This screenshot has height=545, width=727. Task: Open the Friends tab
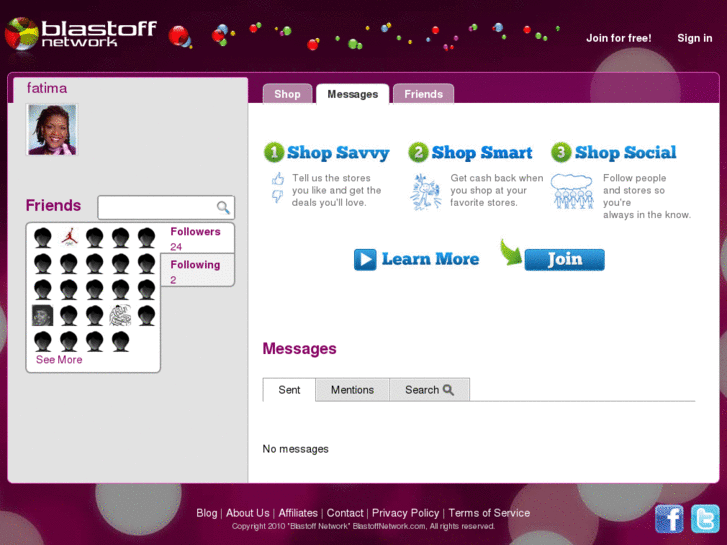click(x=423, y=94)
